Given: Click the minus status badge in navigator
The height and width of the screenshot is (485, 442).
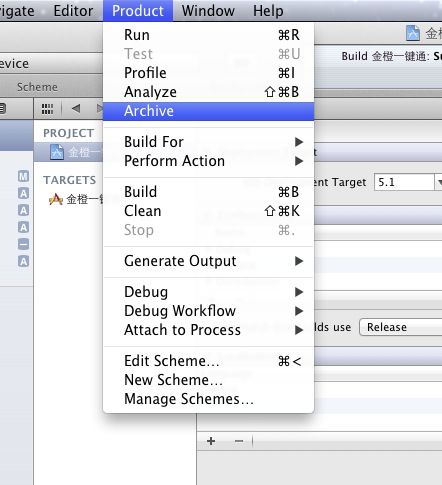Looking at the screenshot, I should tap(23, 244).
